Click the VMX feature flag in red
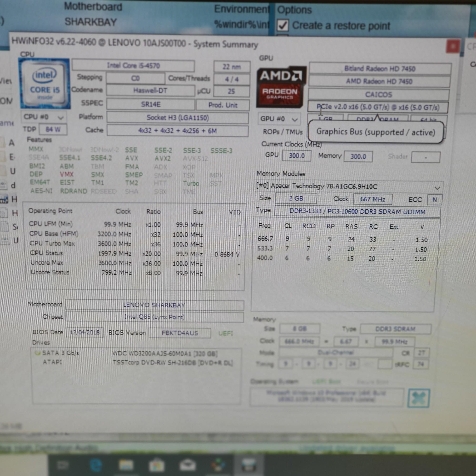 [67, 174]
